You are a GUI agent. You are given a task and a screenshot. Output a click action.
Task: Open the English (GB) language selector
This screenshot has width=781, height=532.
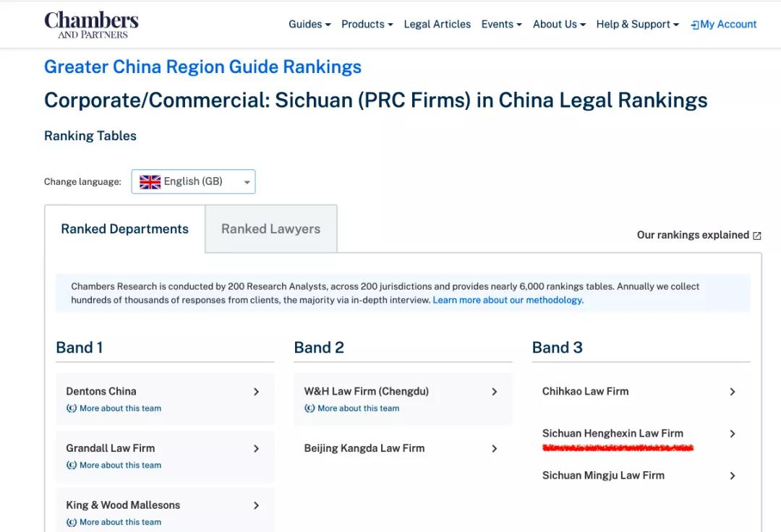pos(193,182)
